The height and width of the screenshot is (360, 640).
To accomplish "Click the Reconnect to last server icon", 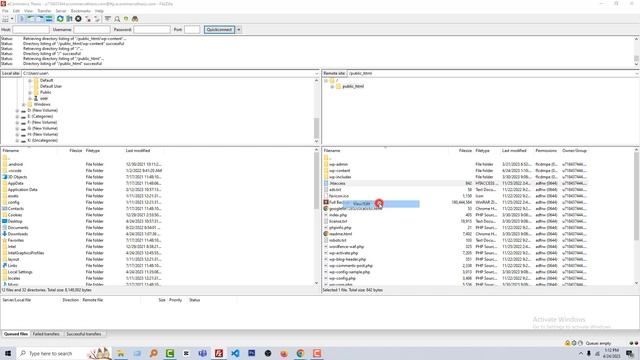I will (97, 19).
